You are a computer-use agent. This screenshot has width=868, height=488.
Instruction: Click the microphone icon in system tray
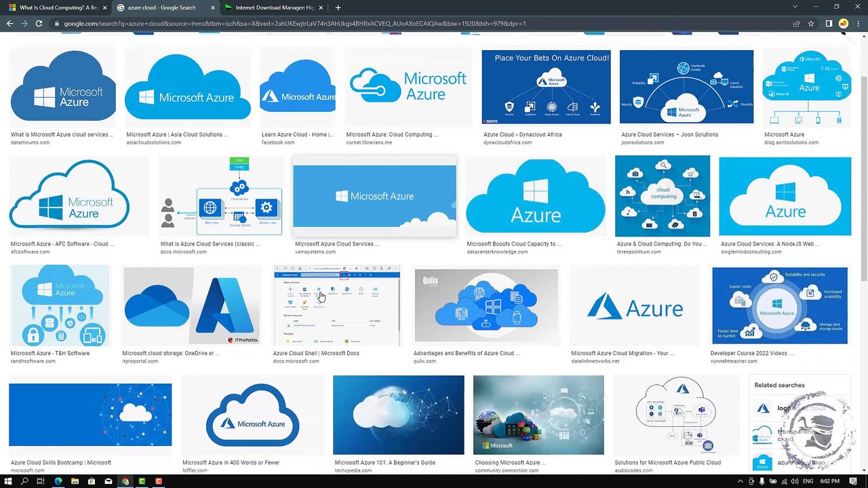pyautogui.click(x=762, y=482)
